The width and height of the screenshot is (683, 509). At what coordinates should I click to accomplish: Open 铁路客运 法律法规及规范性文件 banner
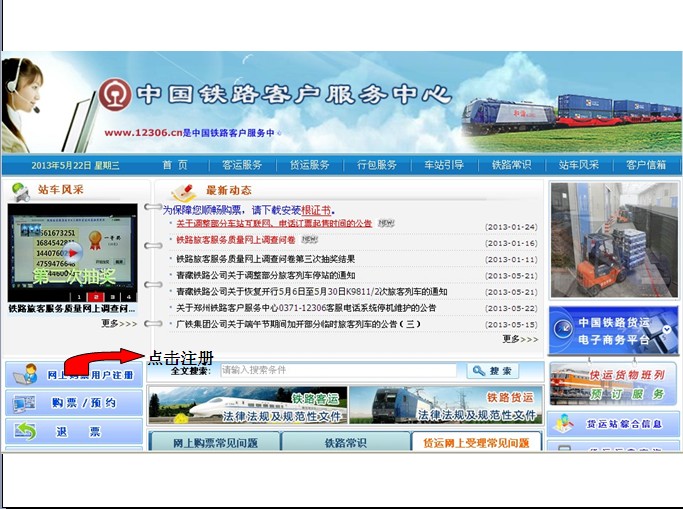(248, 405)
